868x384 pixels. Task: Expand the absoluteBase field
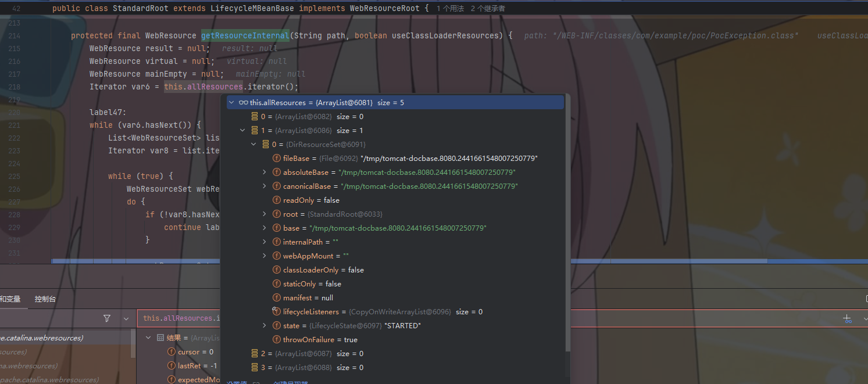click(x=265, y=173)
